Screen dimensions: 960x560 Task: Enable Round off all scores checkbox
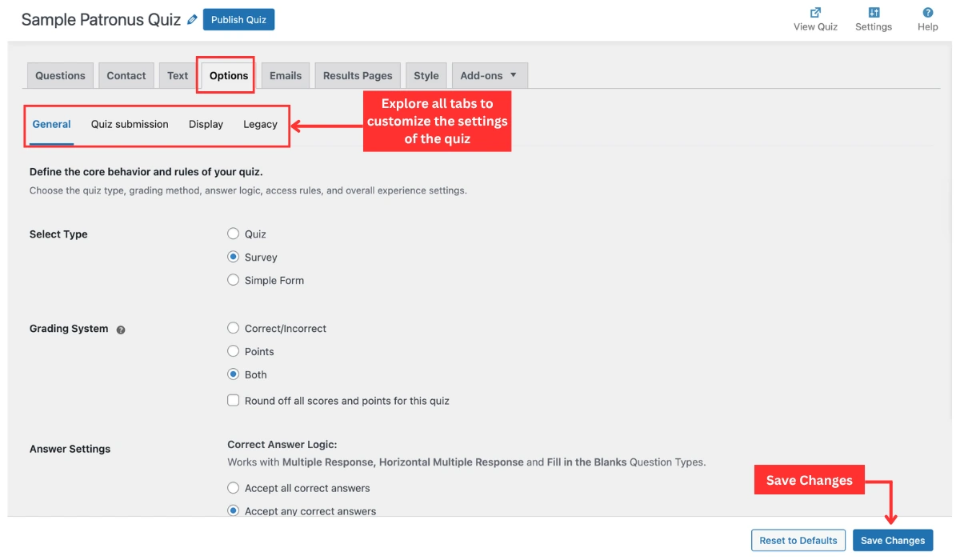pyautogui.click(x=234, y=400)
